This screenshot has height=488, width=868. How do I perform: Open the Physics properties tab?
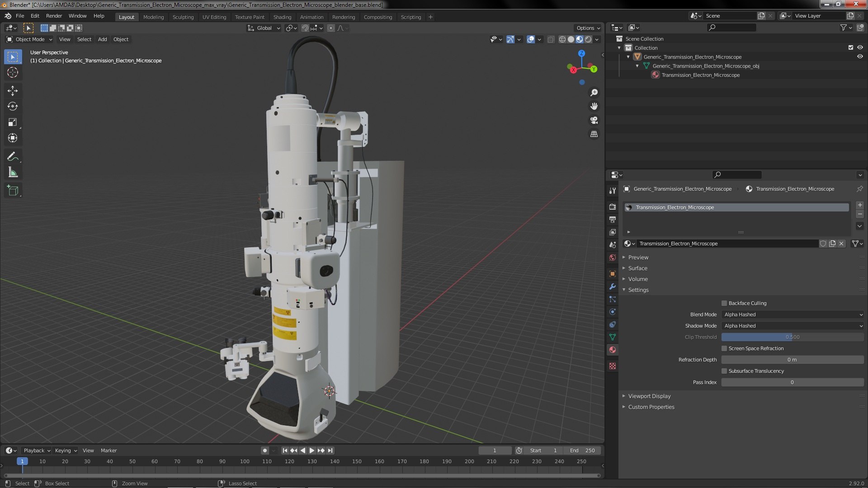click(x=613, y=312)
